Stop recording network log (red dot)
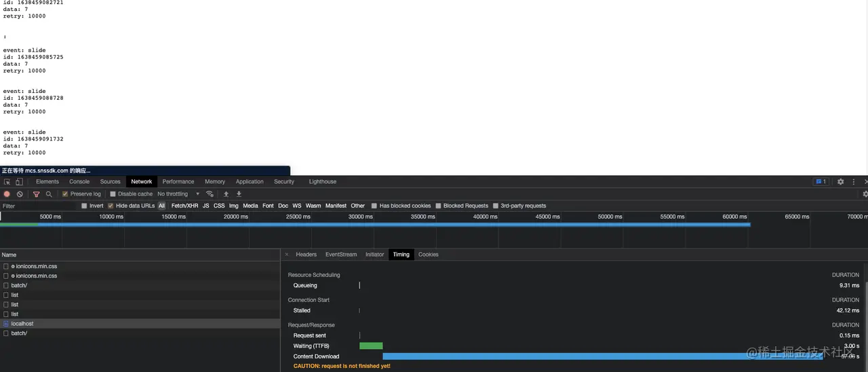 (x=7, y=194)
